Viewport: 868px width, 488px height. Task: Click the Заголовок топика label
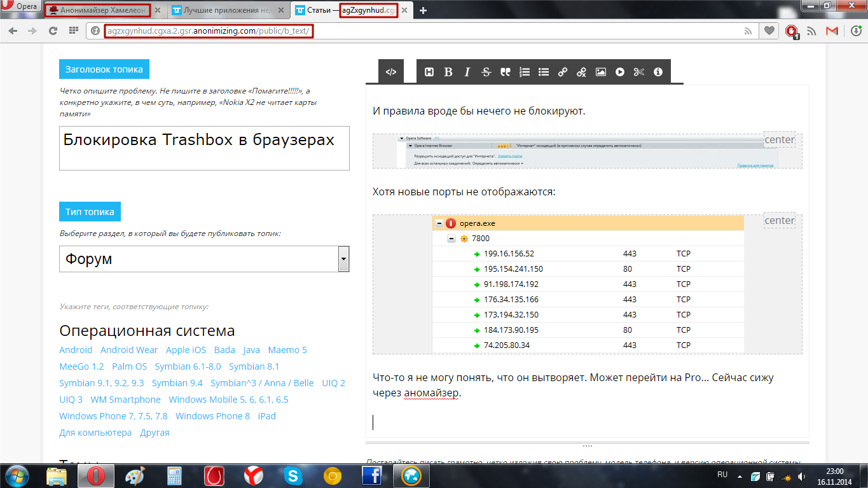coord(104,69)
